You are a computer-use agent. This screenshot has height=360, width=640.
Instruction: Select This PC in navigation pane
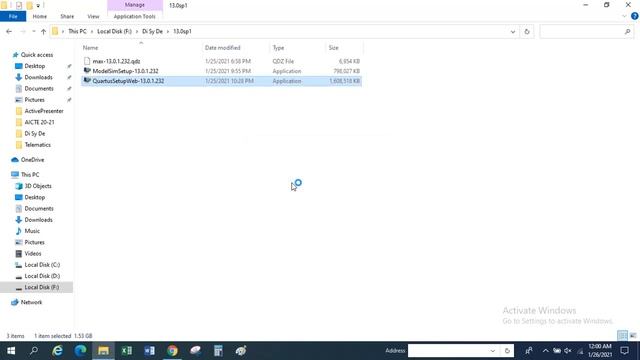tap(30, 175)
